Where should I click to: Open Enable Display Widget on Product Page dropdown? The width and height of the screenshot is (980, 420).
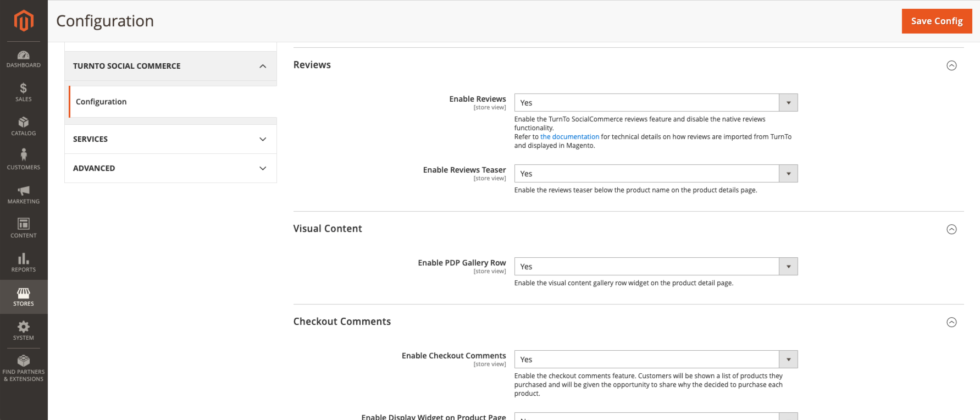click(x=656, y=417)
